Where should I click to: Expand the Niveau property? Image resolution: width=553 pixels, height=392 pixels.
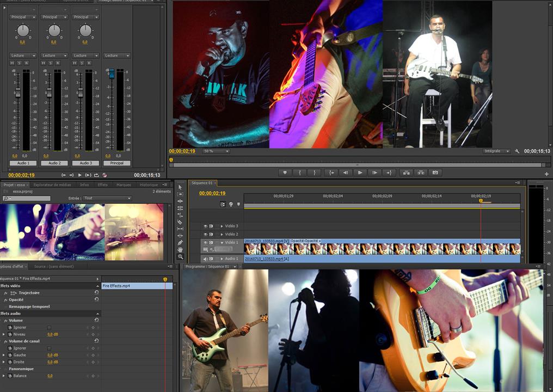pyautogui.click(x=4, y=334)
